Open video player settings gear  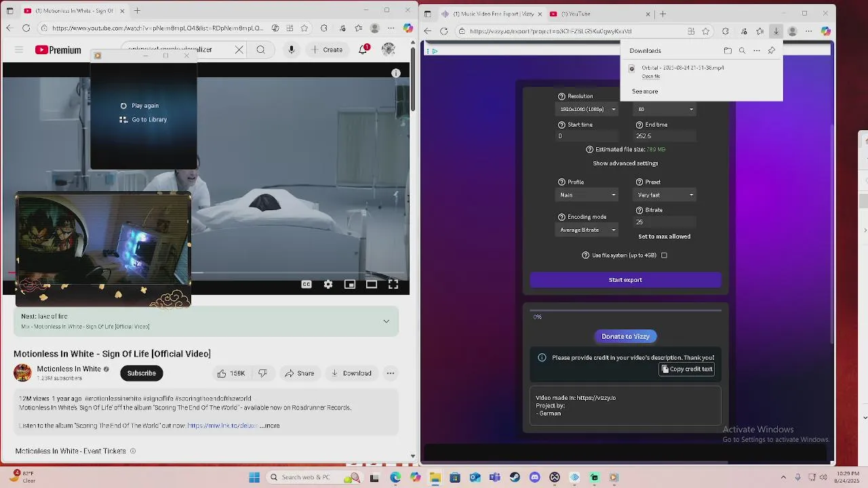pyautogui.click(x=328, y=285)
